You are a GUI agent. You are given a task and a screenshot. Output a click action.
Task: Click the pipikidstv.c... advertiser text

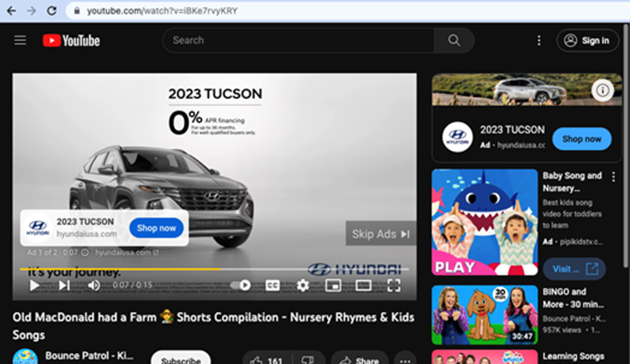click(581, 242)
